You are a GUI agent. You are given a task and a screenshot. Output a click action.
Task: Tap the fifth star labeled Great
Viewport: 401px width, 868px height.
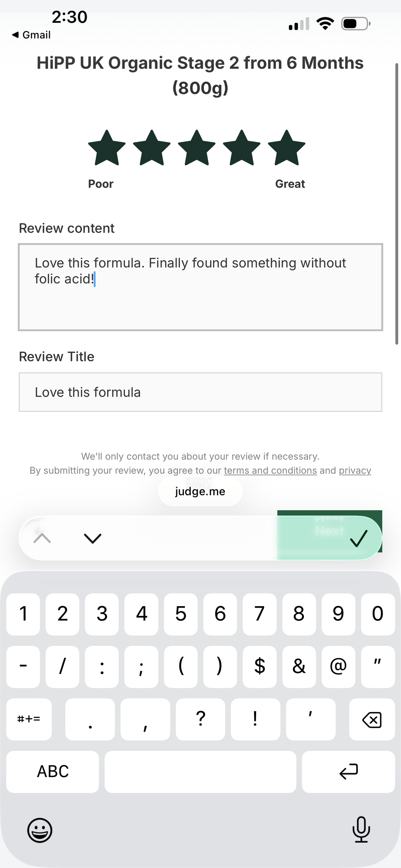tap(287, 148)
